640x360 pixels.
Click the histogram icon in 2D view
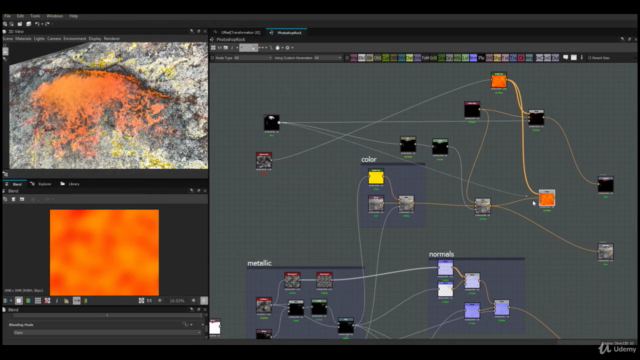pyautogui.click(x=67, y=301)
